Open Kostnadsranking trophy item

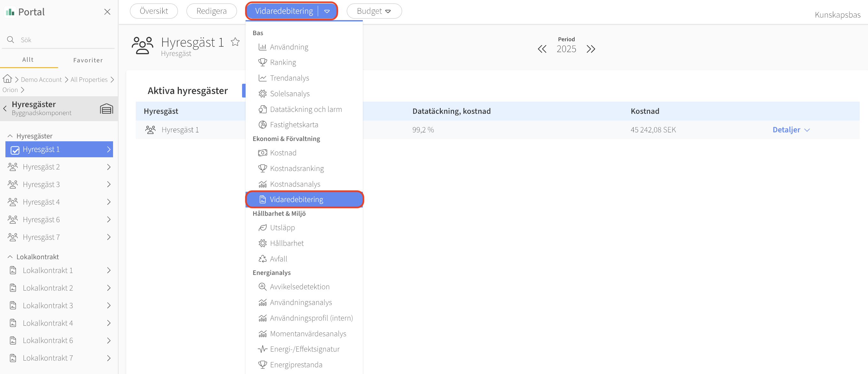(304, 168)
